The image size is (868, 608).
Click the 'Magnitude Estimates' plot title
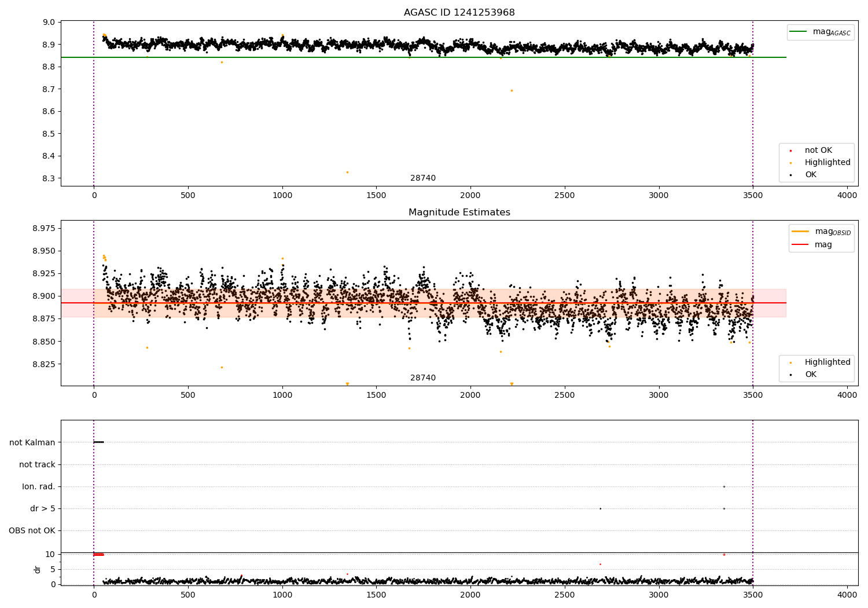(459, 213)
